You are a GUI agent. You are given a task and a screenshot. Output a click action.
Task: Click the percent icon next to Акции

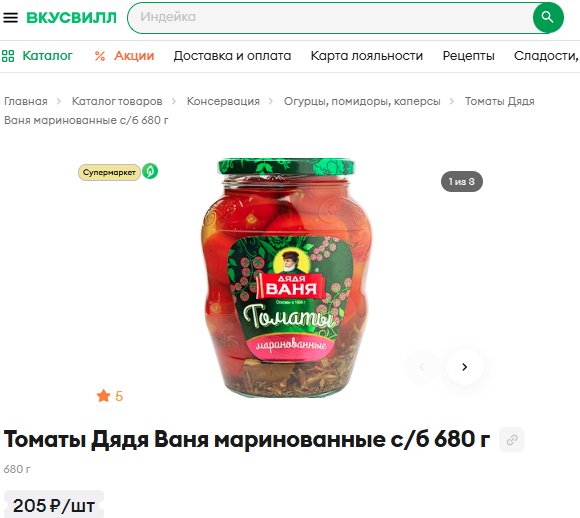(100, 56)
